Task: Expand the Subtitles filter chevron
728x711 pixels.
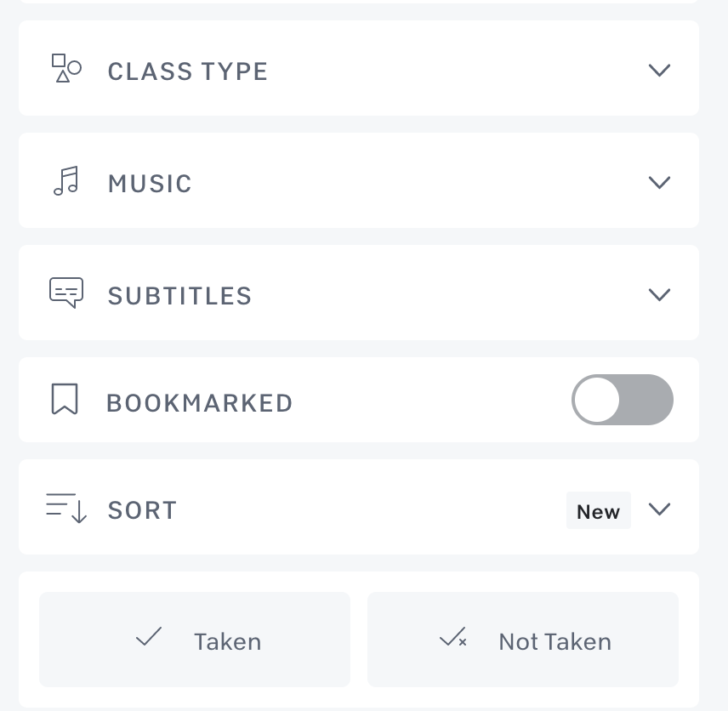Action: (x=659, y=294)
